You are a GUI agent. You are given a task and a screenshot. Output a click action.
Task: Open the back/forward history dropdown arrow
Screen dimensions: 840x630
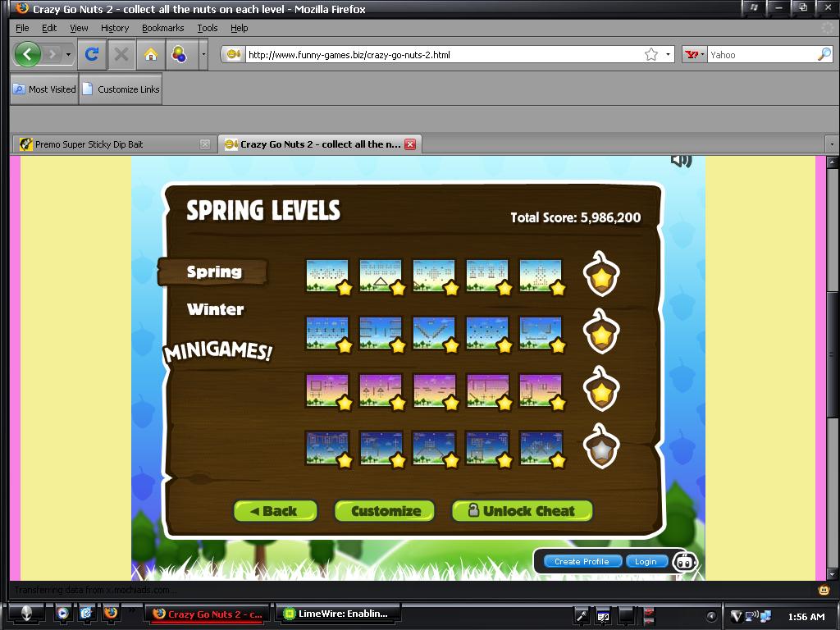68,54
